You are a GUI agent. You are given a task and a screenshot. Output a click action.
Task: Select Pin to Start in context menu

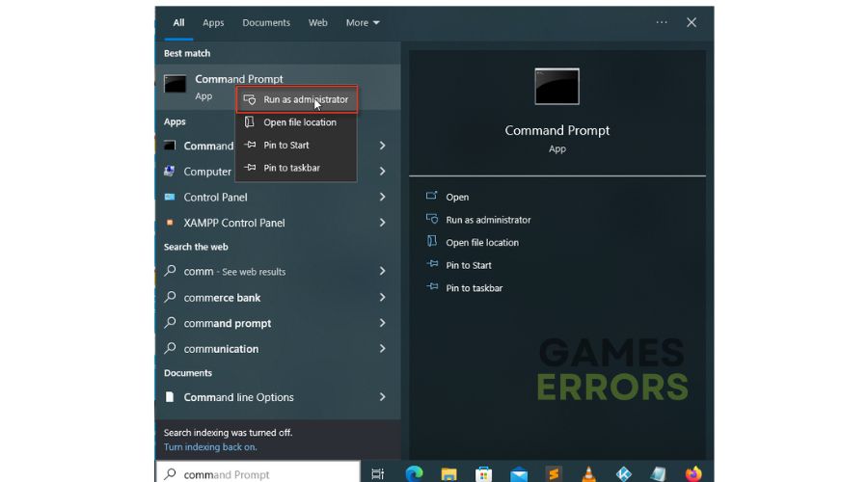(297, 145)
